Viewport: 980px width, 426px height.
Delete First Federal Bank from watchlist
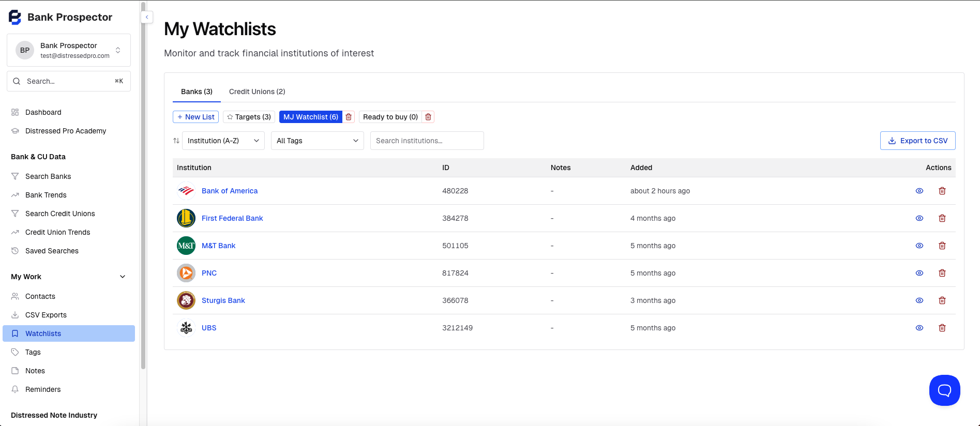(x=942, y=218)
